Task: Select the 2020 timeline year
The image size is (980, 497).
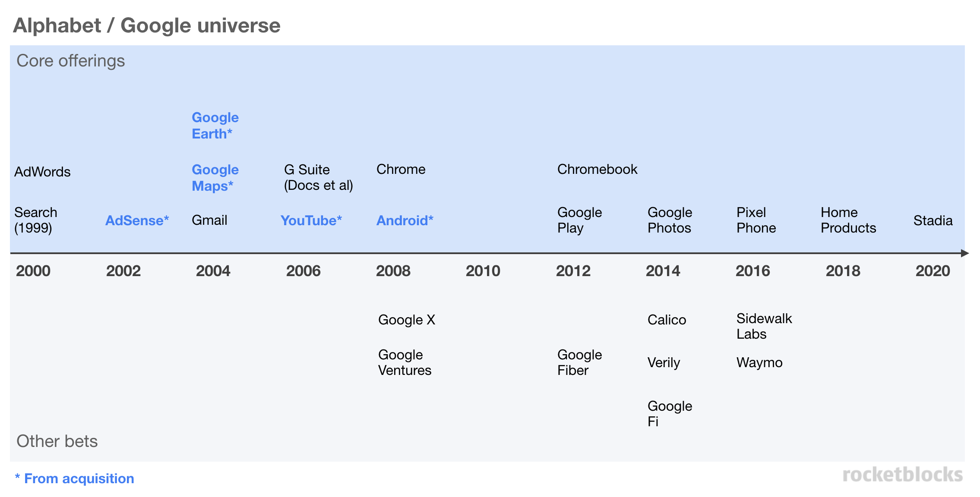Action: 933,271
